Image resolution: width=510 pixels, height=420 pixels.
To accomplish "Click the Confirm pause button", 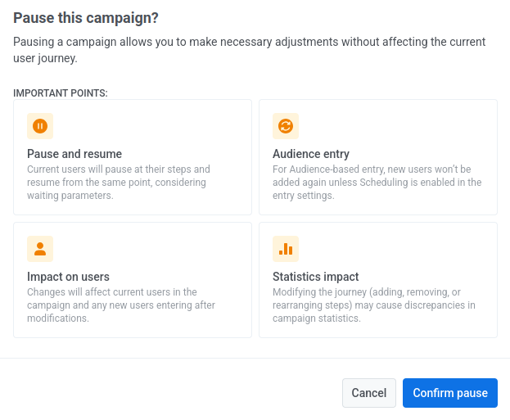I will coord(449,393).
